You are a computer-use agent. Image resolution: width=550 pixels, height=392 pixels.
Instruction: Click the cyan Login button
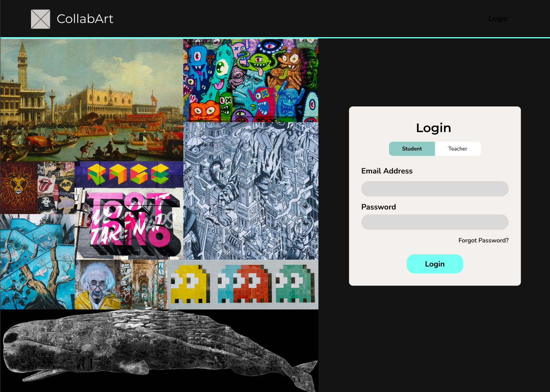[x=435, y=264]
